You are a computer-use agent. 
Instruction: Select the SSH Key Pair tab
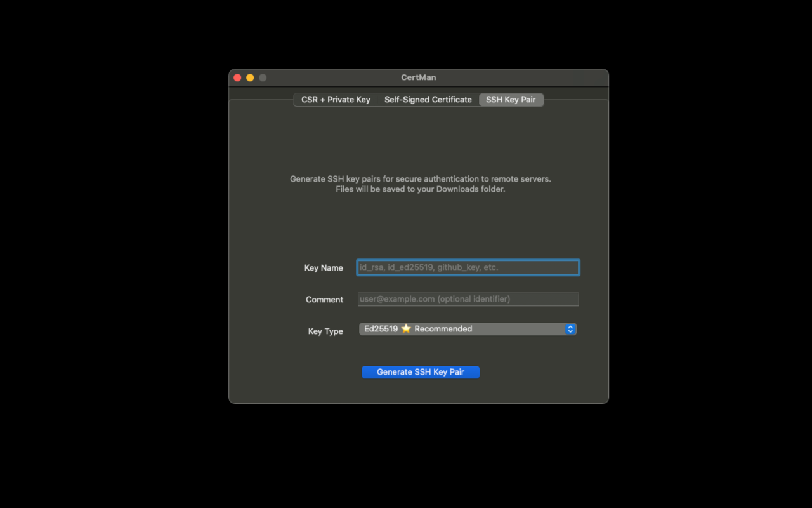[511, 99]
